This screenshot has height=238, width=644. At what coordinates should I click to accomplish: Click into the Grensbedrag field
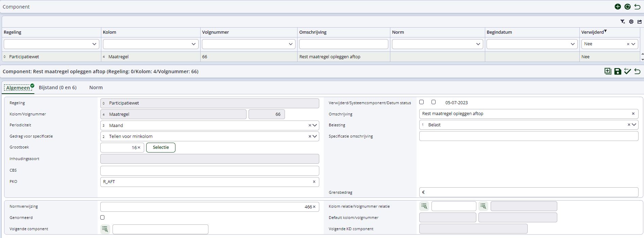[x=529, y=192]
